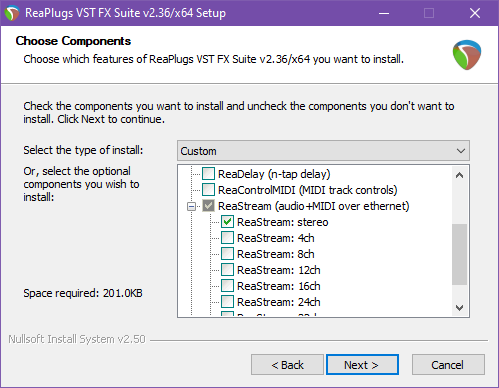Image resolution: width=499 pixels, height=388 pixels.
Task: Tick the ReaStream: 8ch checkbox
Action: click(227, 254)
